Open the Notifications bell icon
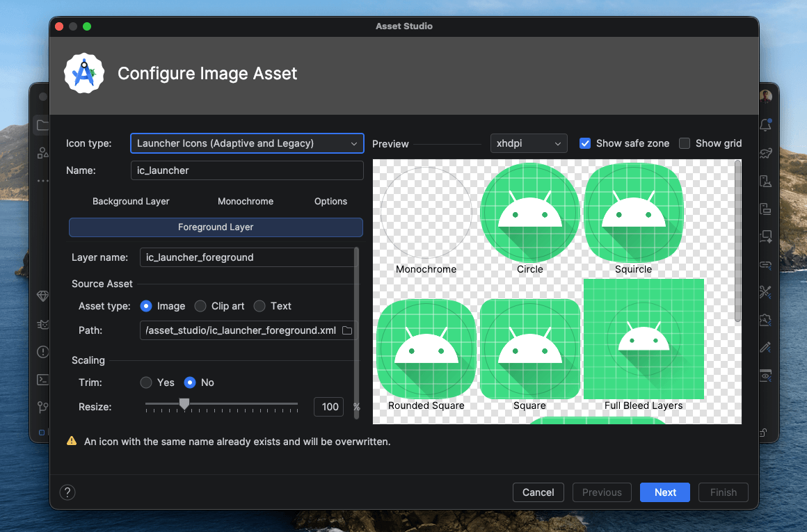Screen dimensions: 807x532 click(x=766, y=124)
